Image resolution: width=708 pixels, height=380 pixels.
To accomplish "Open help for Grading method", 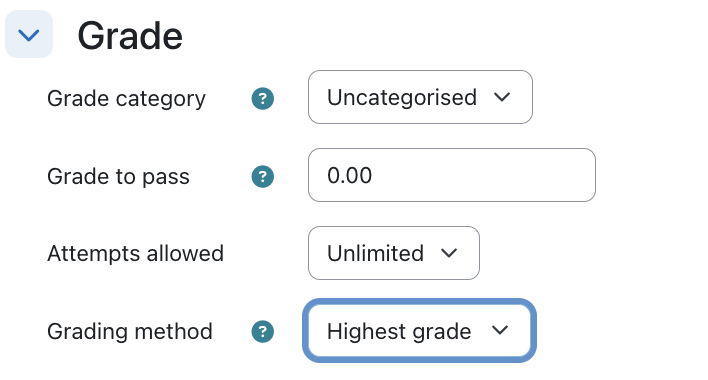I will tap(263, 332).
